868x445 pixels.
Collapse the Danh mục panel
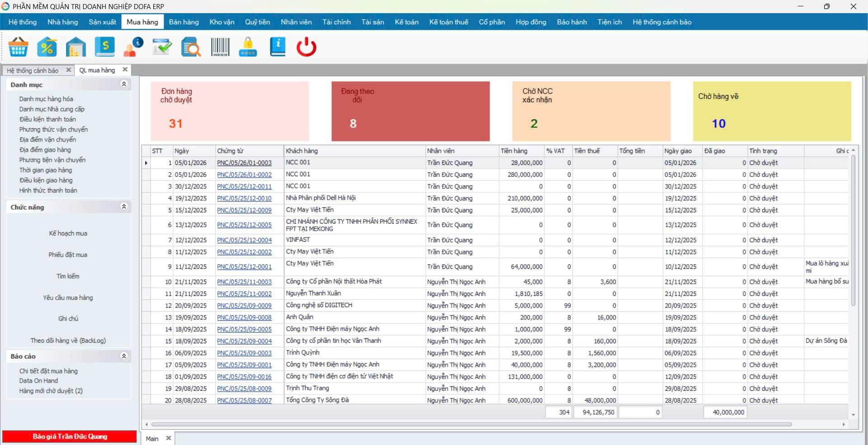pyautogui.click(x=124, y=84)
